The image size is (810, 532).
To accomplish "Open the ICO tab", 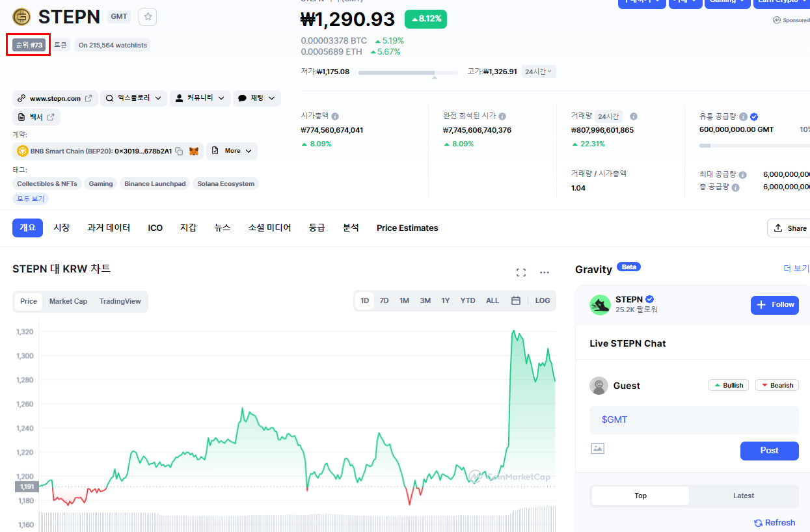I will pyautogui.click(x=155, y=228).
